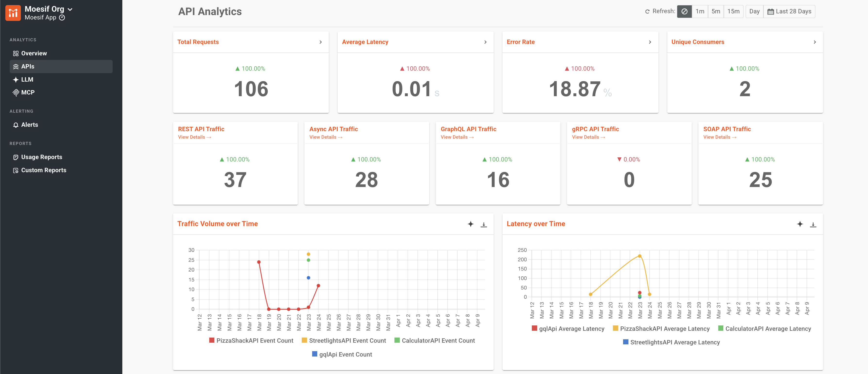Open the Last 28 Days date picker
This screenshot has width=868, height=374.
[x=789, y=11]
